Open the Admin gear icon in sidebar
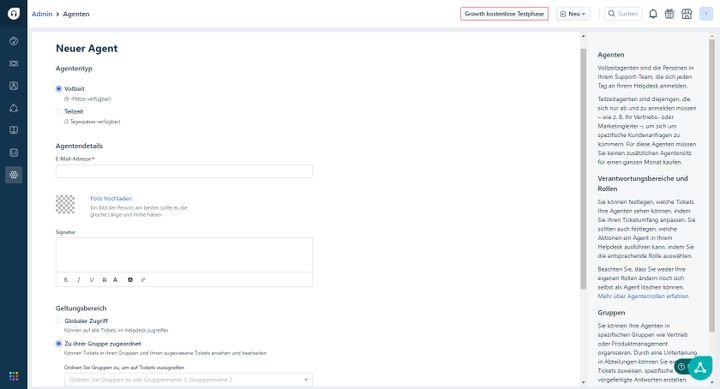 pos(14,175)
